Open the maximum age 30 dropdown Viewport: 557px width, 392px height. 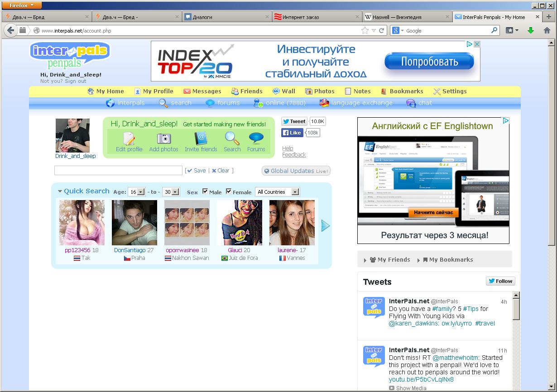(x=171, y=192)
